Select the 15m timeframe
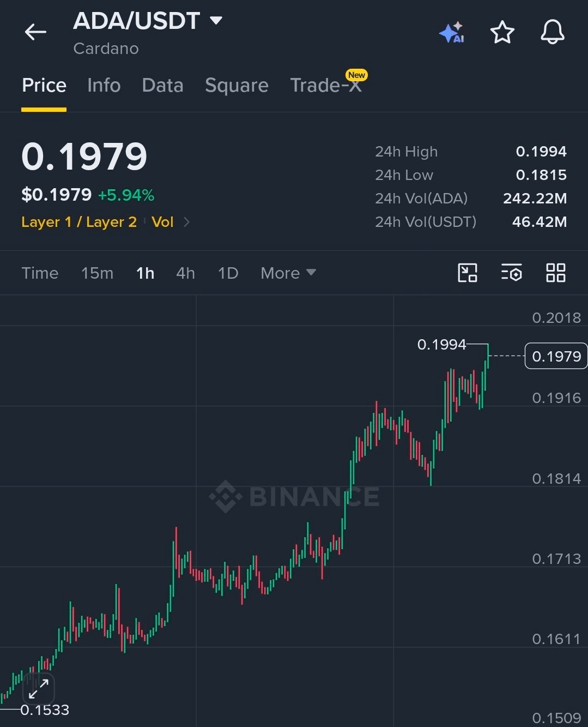This screenshot has width=588, height=727. coord(97,273)
